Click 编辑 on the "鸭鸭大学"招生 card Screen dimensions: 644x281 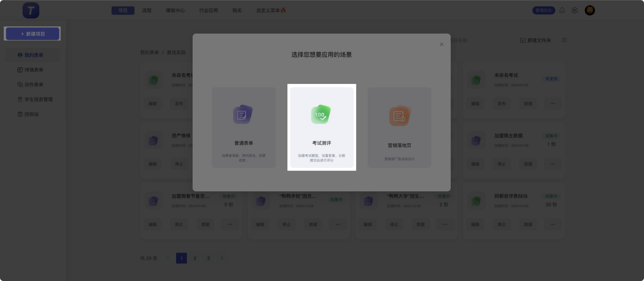[368, 224]
